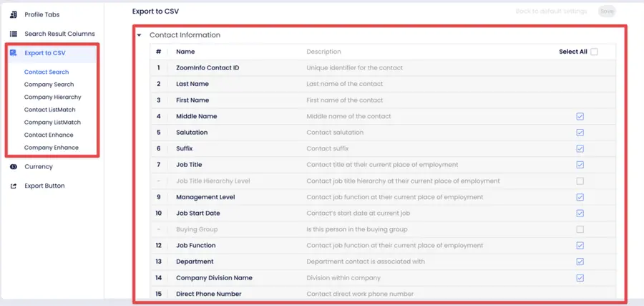644x306 pixels.
Task: Enable the Buying Group checkbox
Action: (x=580, y=229)
